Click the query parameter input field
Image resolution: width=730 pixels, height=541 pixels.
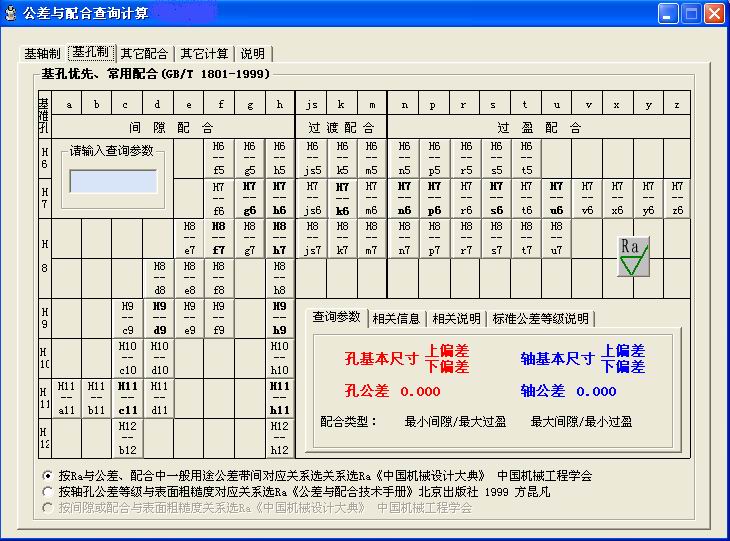click(113, 181)
